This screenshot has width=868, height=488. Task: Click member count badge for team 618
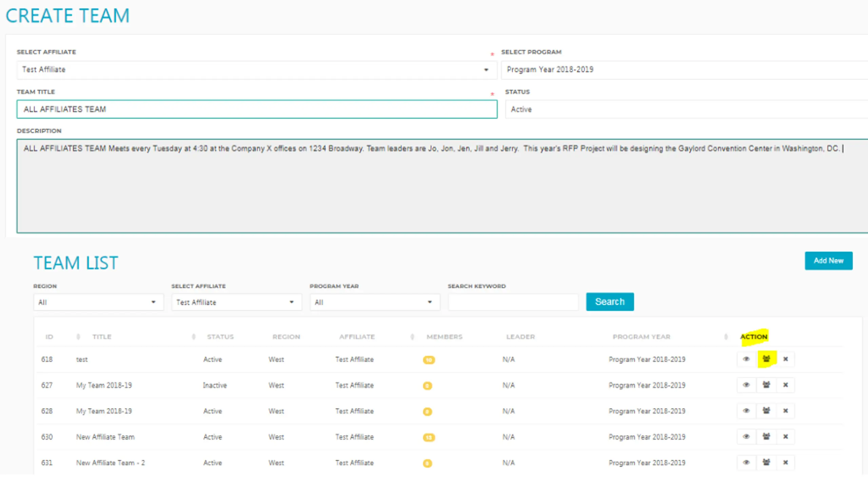[429, 360]
